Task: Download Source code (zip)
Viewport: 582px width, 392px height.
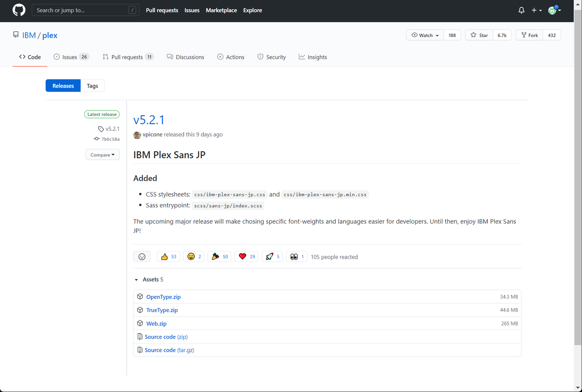Action: 166,337
